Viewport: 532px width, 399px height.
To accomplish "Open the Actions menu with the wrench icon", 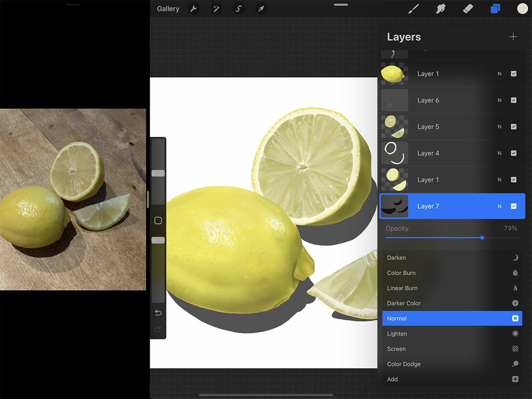I will coord(193,8).
